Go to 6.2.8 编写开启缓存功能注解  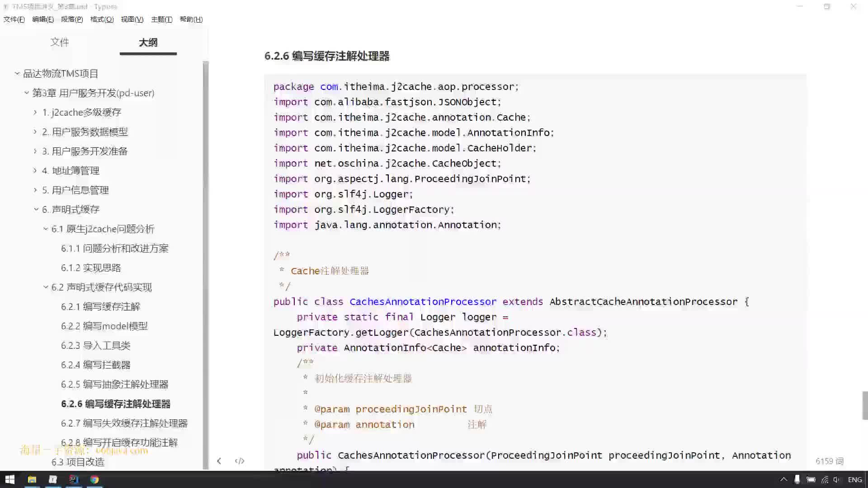[119, 442]
